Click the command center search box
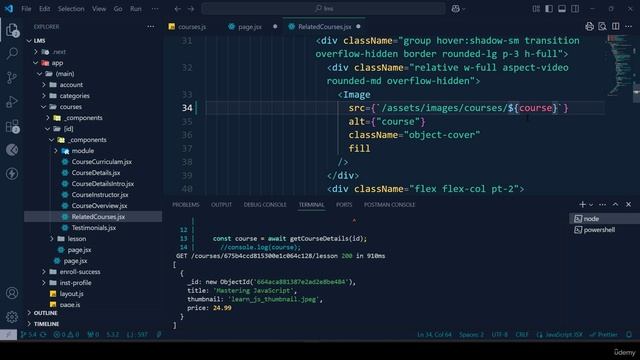Screen dimensions: 640x360 pyautogui.click(x=324, y=9)
